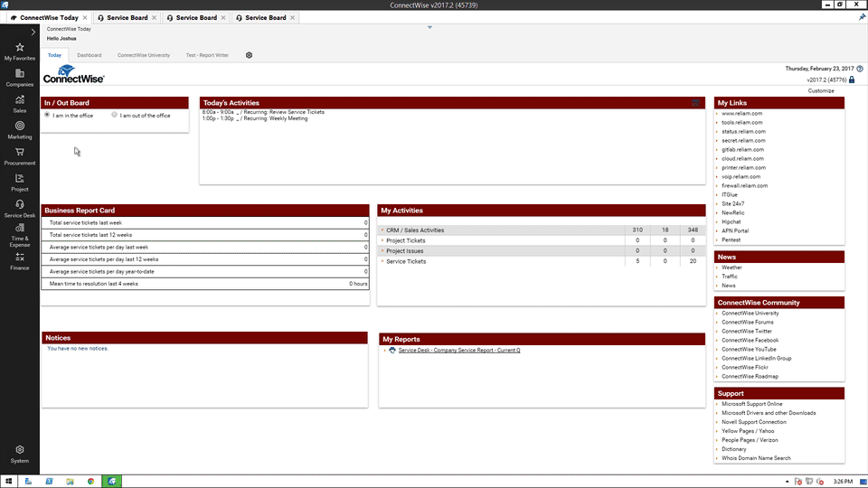Expand the left navigation sidebar arrow
This screenshot has height=488, width=868.
coord(33,33)
